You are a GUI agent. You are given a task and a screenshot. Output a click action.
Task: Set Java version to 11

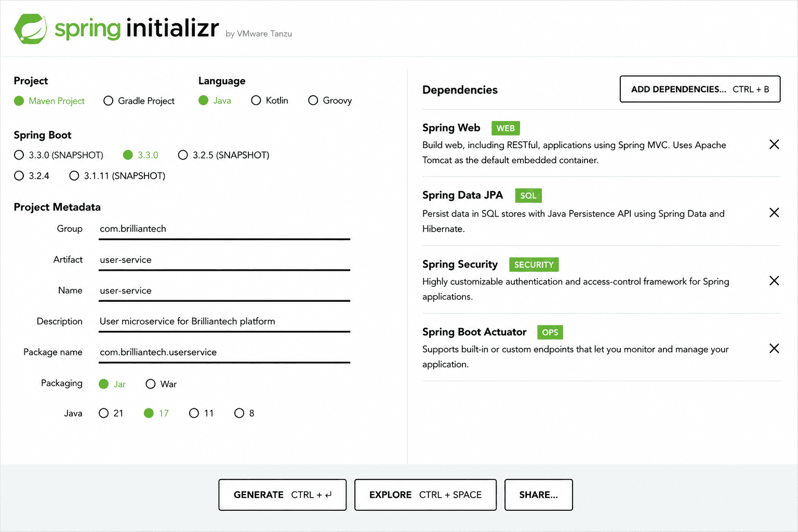coord(202,413)
